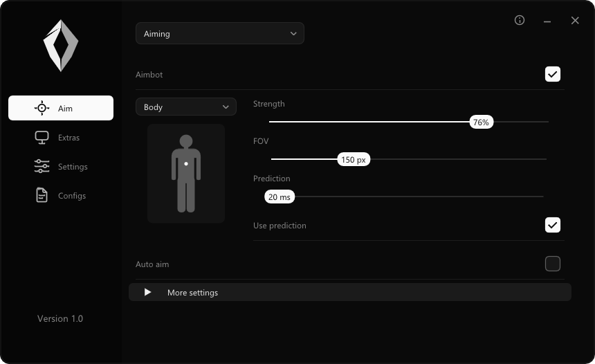The image size is (595, 364).
Task: Select the Aim tab label
Action: (65, 109)
